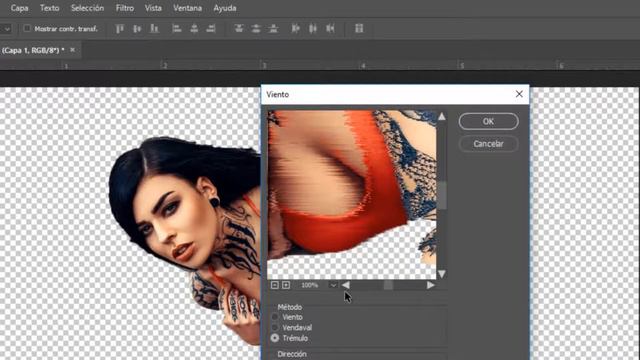The width and height of the screenshot is (640, 360).
Task: Click Align left edges icon
Action: point(176,29)
